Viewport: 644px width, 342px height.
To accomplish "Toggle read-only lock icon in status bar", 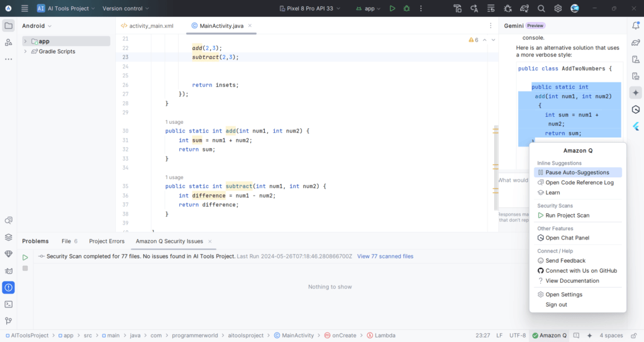I will (634, 336).
